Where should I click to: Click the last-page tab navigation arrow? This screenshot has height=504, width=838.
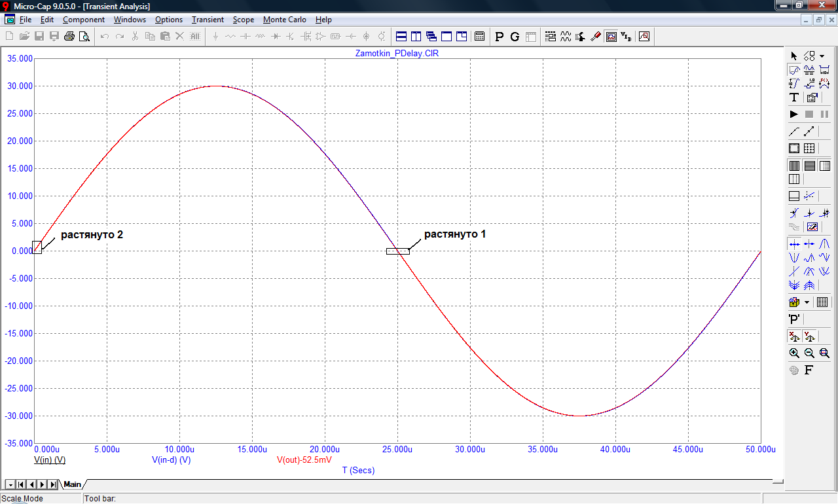[53, 484]
